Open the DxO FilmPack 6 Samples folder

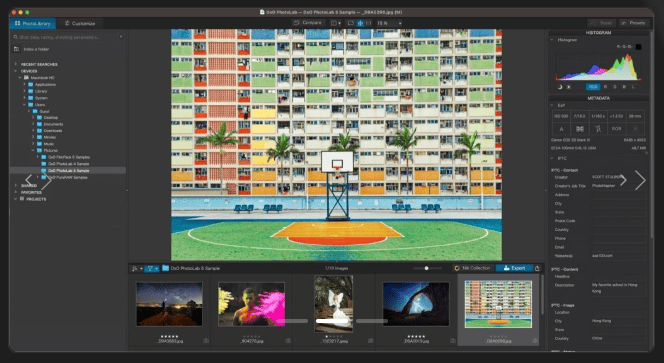pyautogui.click(x=65, y=157)
